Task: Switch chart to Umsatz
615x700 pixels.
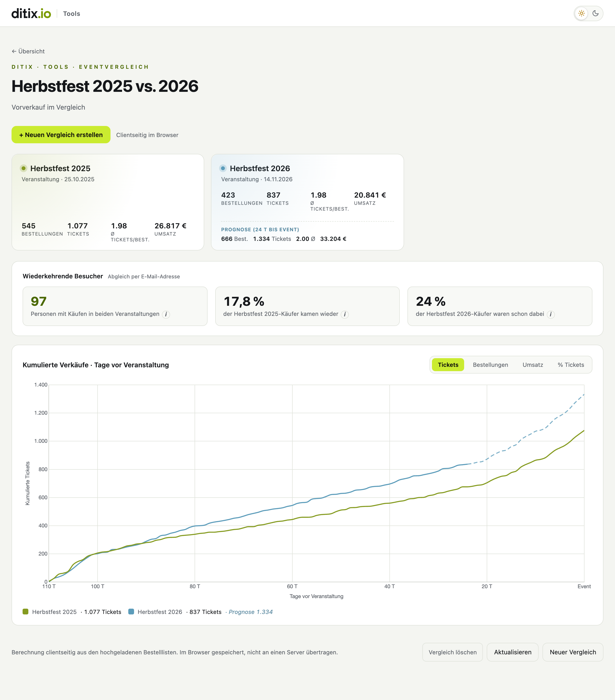Action: coord(533,365)
